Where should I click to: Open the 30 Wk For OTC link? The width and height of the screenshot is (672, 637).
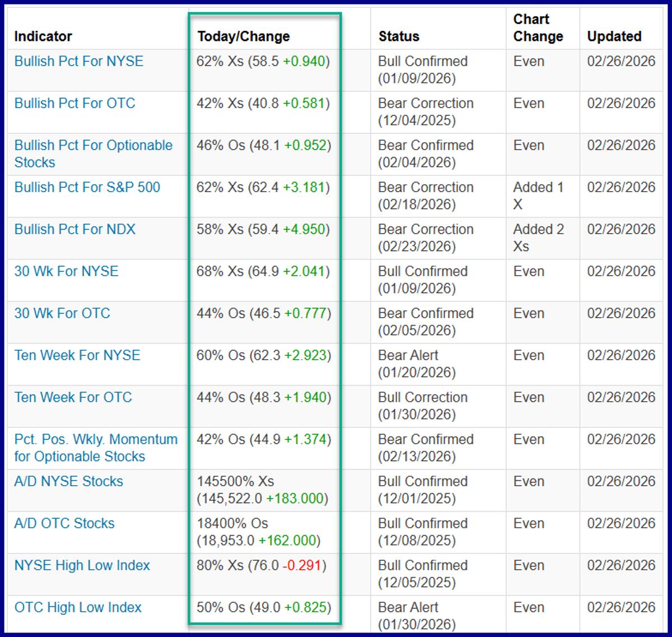pyautogui.click(x=62, y=314)
